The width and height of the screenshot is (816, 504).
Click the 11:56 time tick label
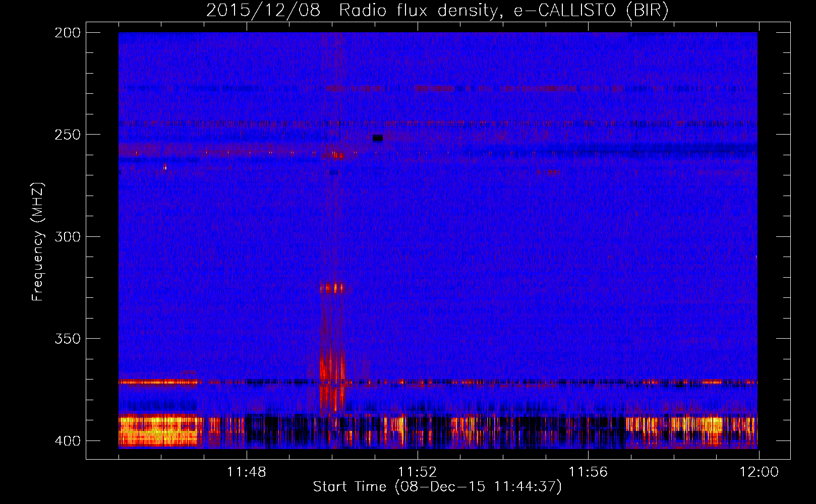[x=588, y=472]
